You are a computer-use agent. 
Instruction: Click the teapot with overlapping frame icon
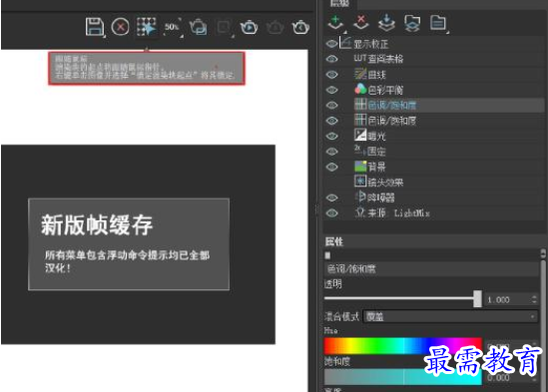199,27
